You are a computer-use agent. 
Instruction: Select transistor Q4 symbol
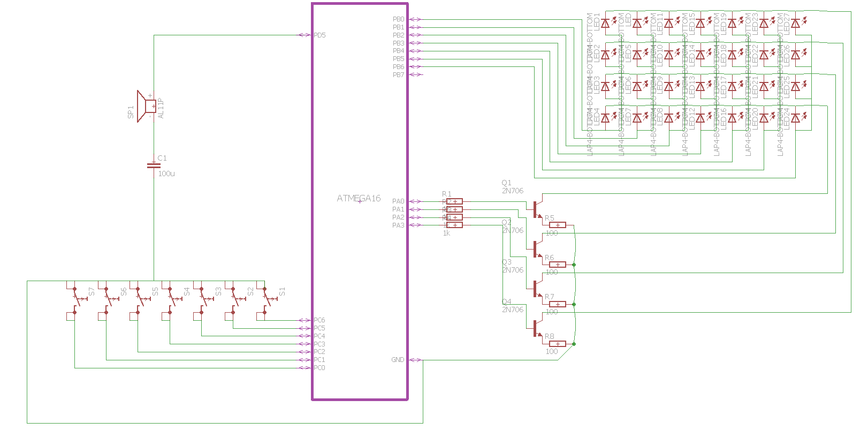pos(536,328)
